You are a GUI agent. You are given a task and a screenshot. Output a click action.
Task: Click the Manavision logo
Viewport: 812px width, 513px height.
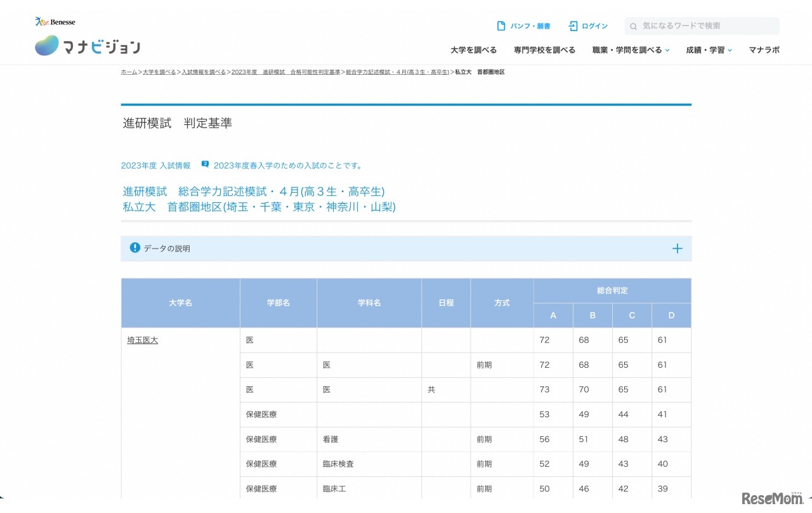(88, 46)
